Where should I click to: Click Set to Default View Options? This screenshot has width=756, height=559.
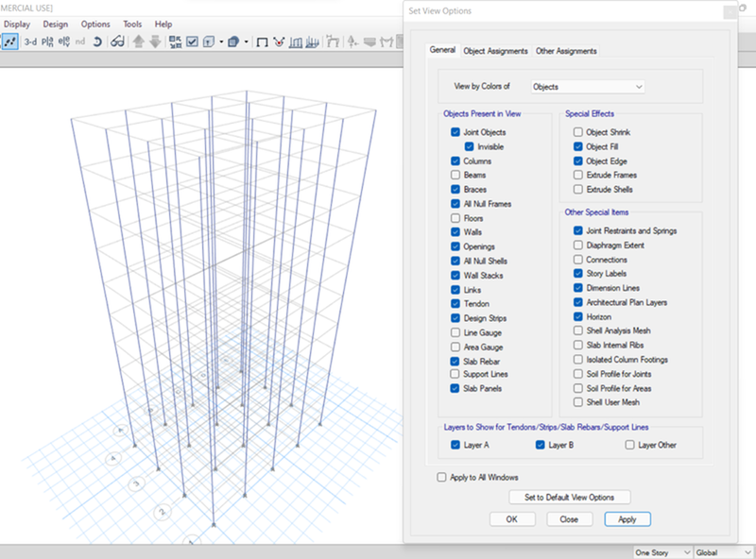[x=570, y=498]
